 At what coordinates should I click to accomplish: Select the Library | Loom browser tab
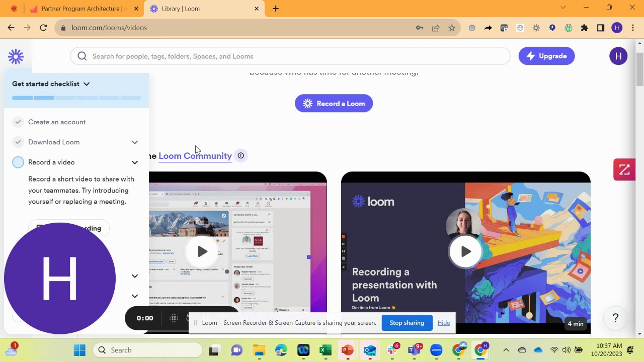204,9
